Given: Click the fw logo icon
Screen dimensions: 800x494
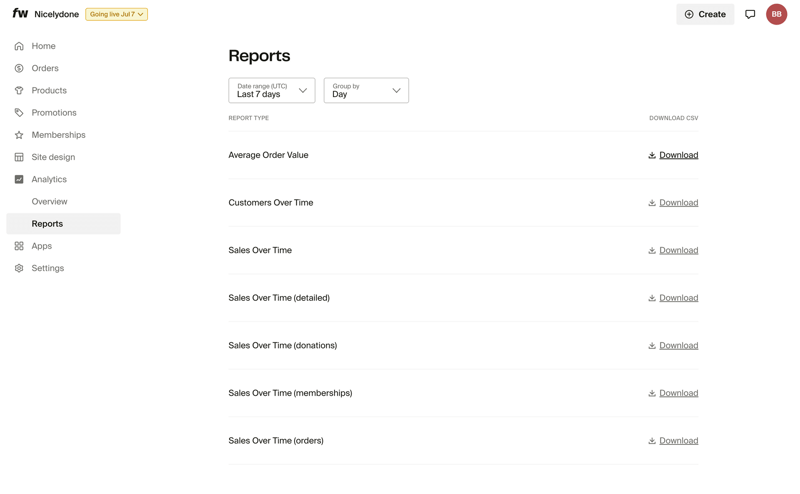Looking at the screenshot, I should tap(20, 13).
